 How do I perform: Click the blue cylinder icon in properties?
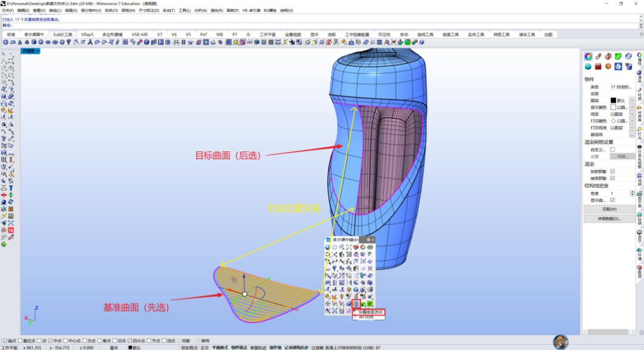pos(628,67)
